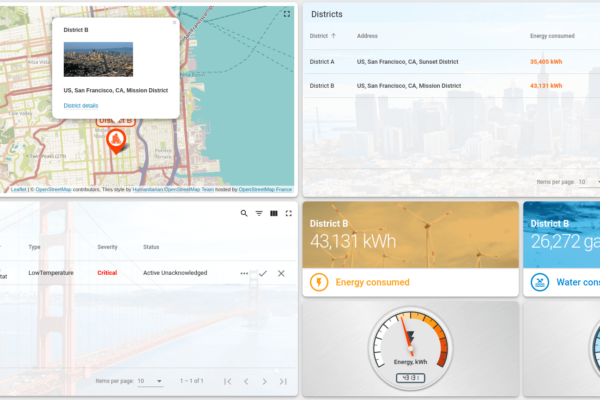Close the District B map popup
This screenshot has height=400, width=600.
174,22
